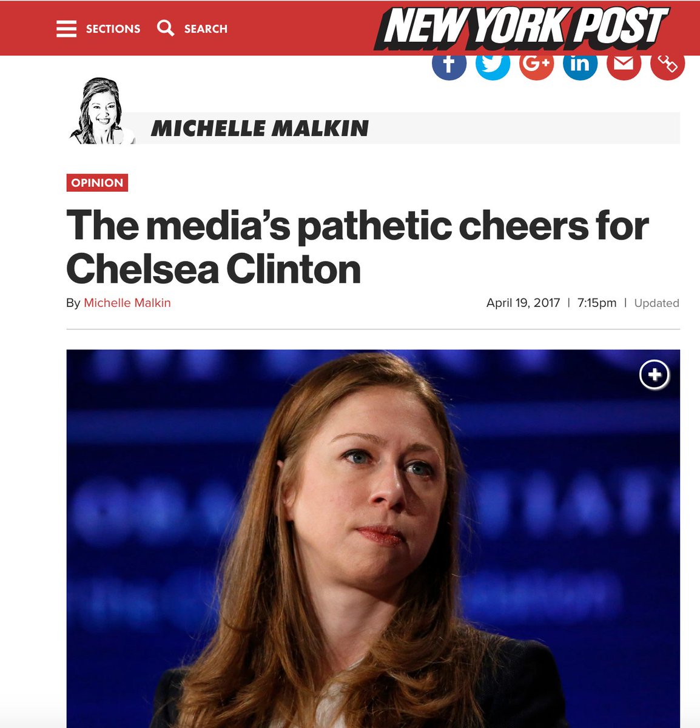
Task: Click Michelle Malkin's sketch portrait
Action: click(101, 111)
